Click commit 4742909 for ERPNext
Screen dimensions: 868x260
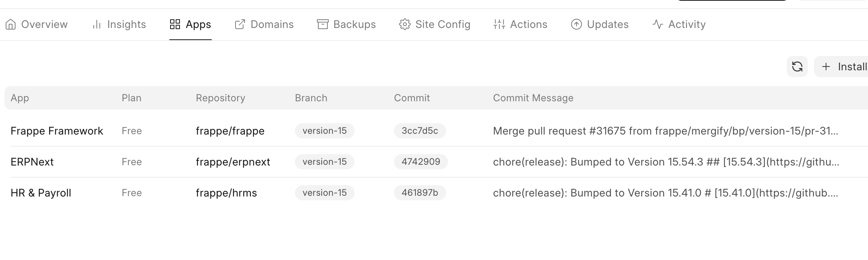pyautogui.click(x=420, y=162)
